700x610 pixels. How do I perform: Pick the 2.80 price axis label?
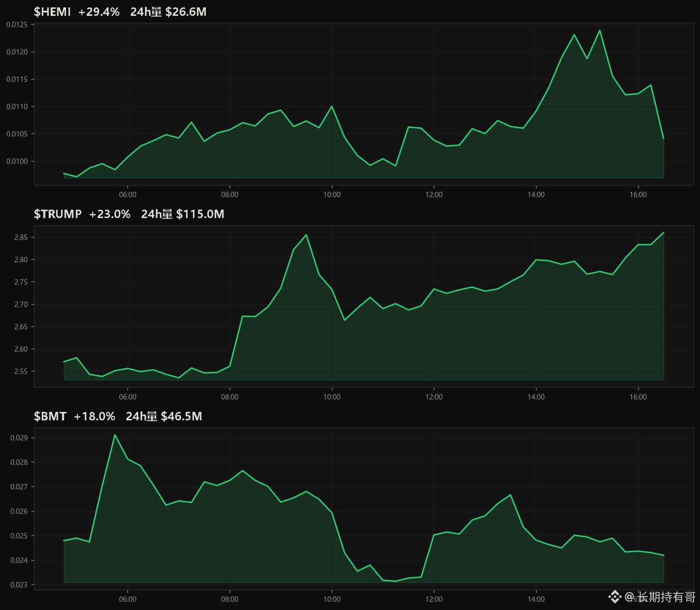coord(21,260)
